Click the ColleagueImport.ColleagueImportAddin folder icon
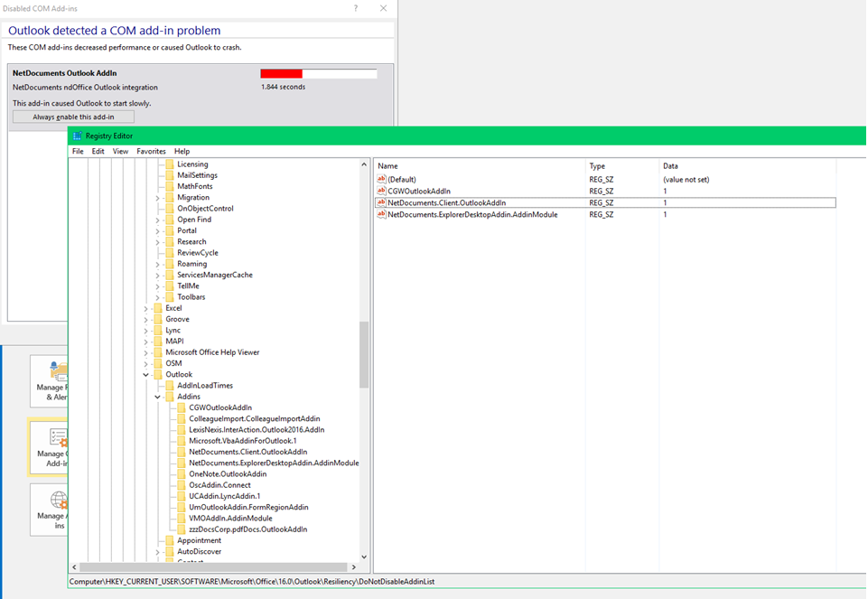The image size is (868, 599). pos(181,418)
